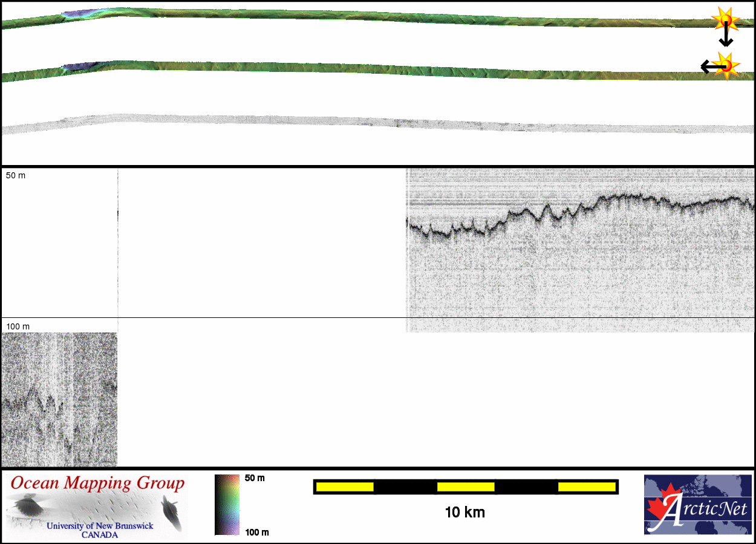Select the top colored bathymetry strip
The width and height of the screenshot is (756, 544).
(x=363, y=16)
